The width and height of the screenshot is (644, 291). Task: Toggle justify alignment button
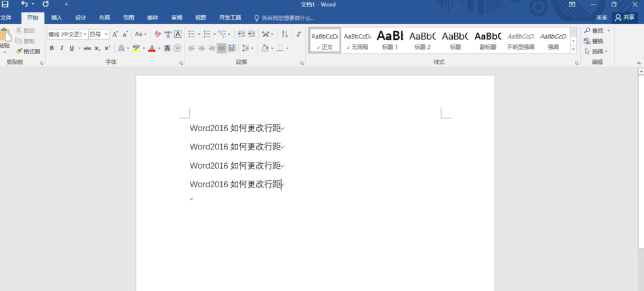point(222,48)
